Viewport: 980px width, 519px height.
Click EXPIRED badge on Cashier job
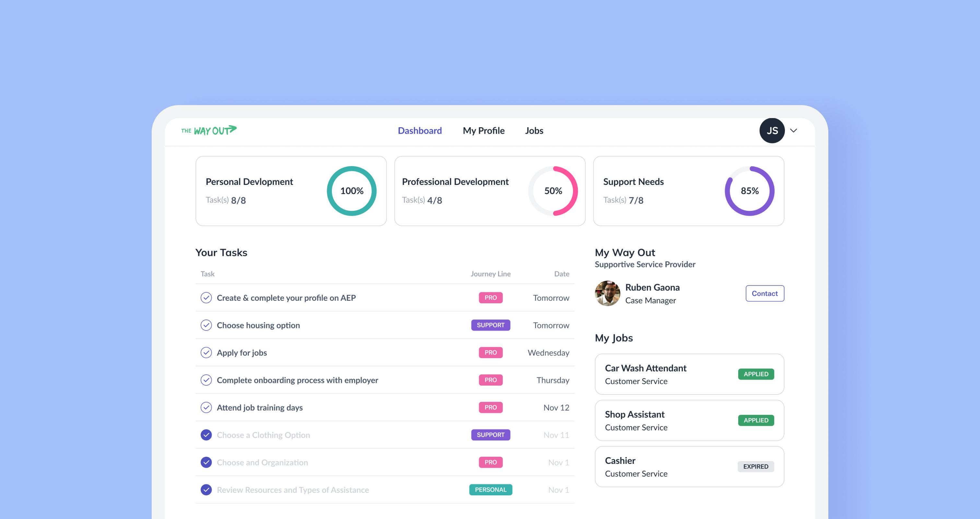755,466
